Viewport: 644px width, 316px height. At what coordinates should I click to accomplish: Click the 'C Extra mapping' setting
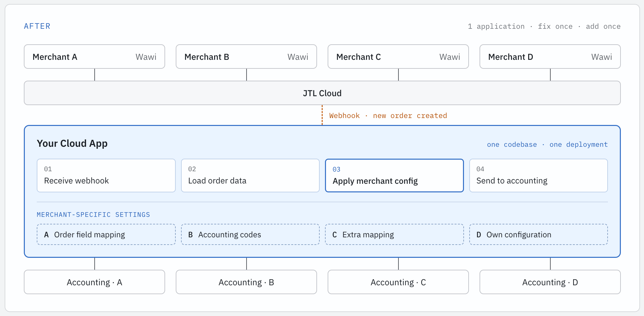(x=394, y=234)
